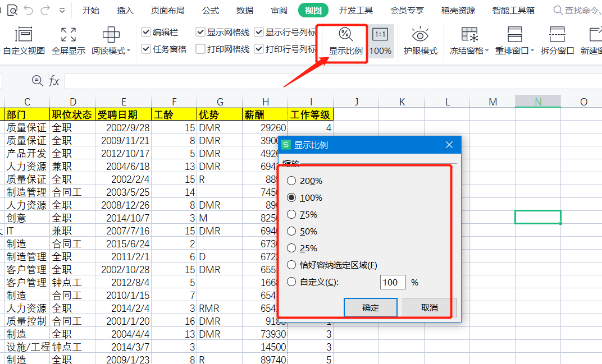Viewport: 602px width, 364px height.
Task: Click the custom zoom percentage input field
Action: [393, 282]
